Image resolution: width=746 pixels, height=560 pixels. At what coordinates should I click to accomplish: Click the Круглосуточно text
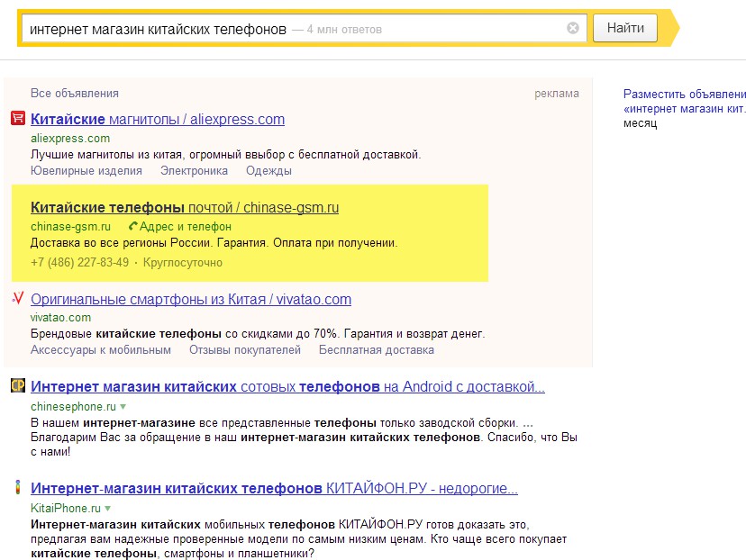pyautogui.click(x=183, y=262)
